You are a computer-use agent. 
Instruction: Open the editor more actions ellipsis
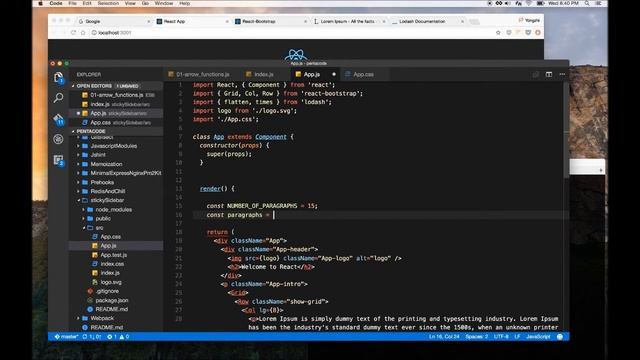[562, 74]
